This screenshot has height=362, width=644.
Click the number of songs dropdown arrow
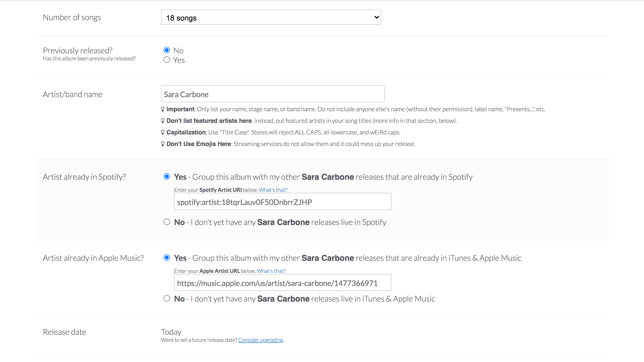pyautogui.click(x=376, y=17)
